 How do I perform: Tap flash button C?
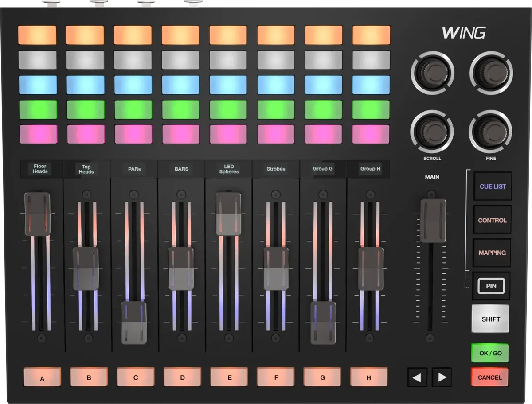(x=136, y=377)
